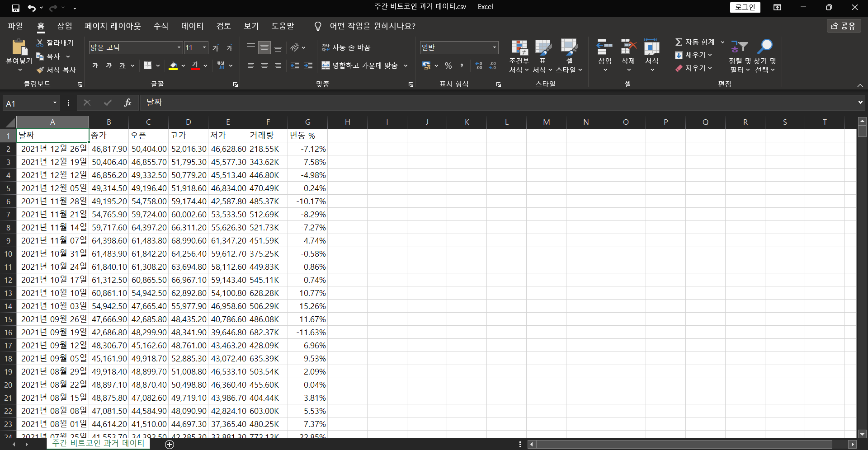
Task: Toggle bold formatting (가)
Action: (95, 66)
